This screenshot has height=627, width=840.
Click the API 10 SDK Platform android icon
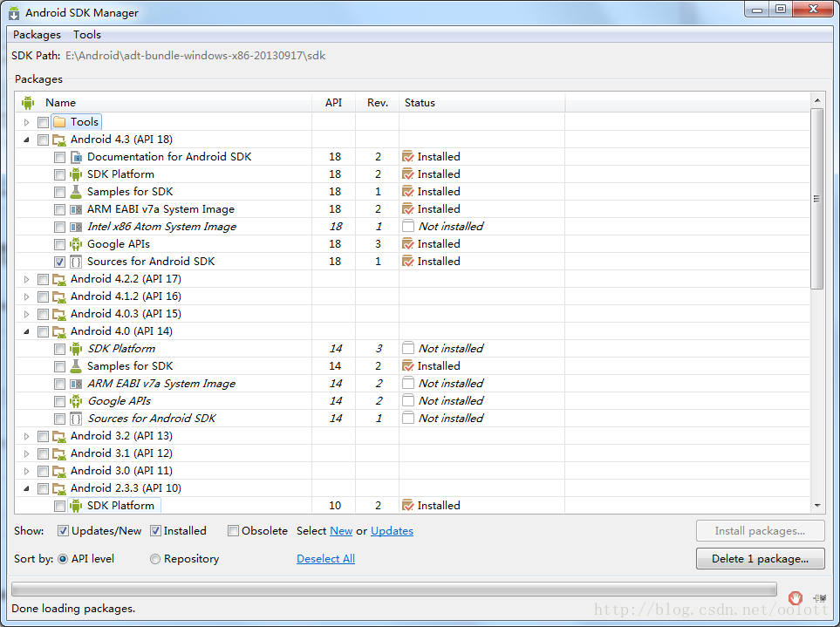pos(76,506)
